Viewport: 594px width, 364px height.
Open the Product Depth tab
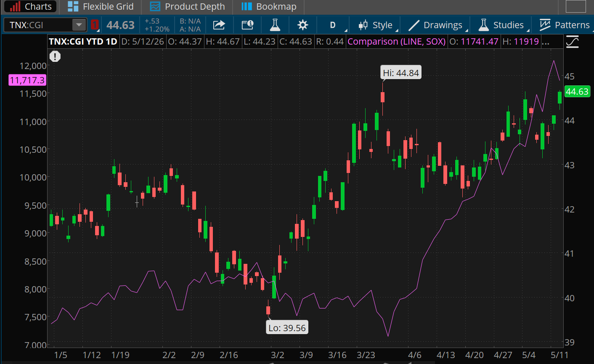coord(188,7)
